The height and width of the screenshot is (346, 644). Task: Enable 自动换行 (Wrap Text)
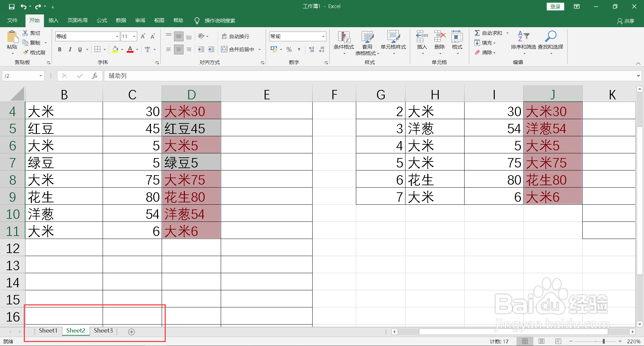click(235, 36)
